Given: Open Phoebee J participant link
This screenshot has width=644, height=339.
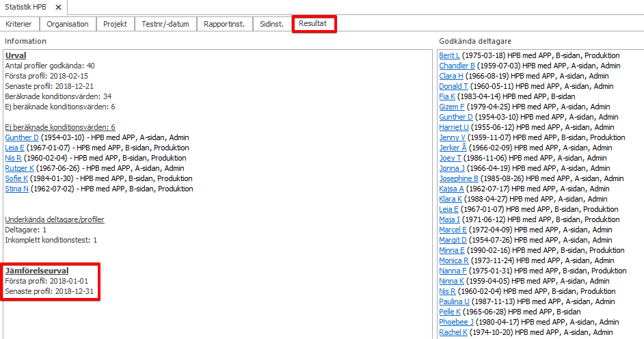Looking at the screenshot, I should click(x=456, y=322).
